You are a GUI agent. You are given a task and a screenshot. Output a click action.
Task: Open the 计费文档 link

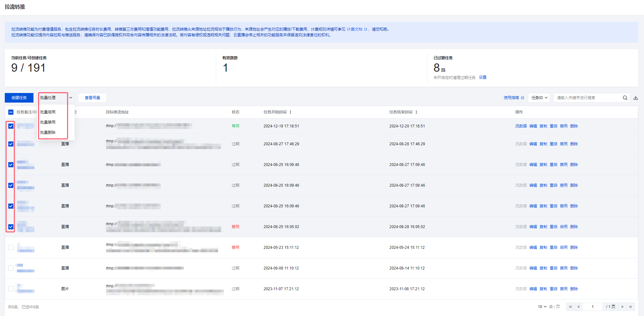[355, 29]
